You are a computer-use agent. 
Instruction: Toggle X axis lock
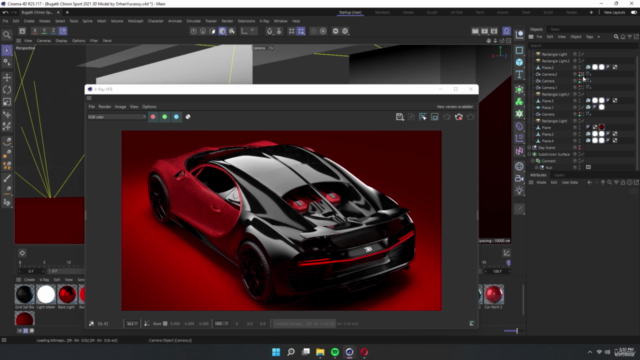35,31
